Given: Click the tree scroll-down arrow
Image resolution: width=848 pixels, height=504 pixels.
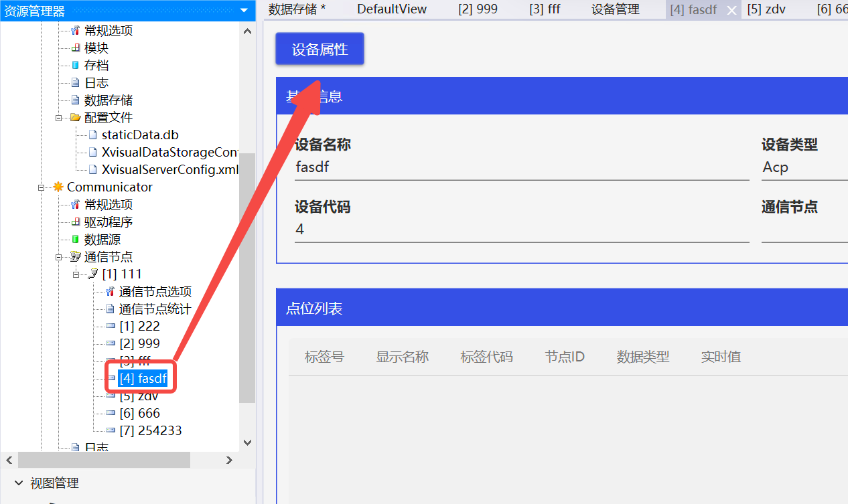Looking at the screenshot, I should [247, 442].
